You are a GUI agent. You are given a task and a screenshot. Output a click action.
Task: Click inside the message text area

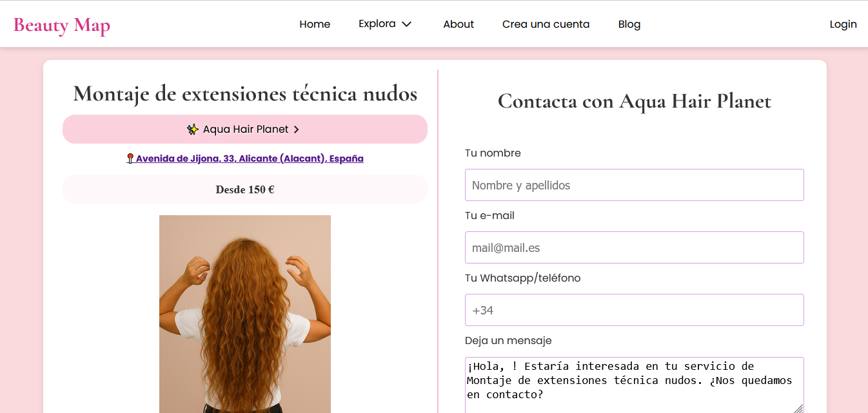pos(635,385)
